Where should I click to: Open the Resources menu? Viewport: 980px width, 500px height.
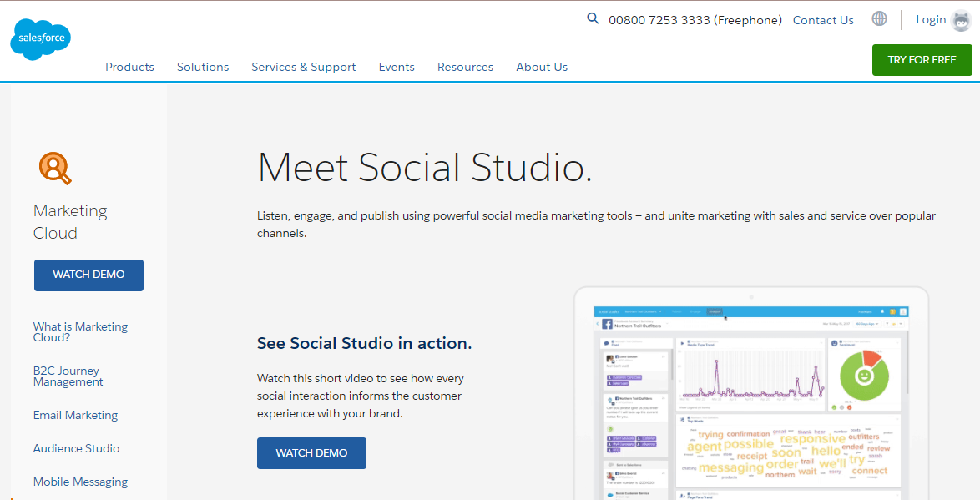click(465, 67)
